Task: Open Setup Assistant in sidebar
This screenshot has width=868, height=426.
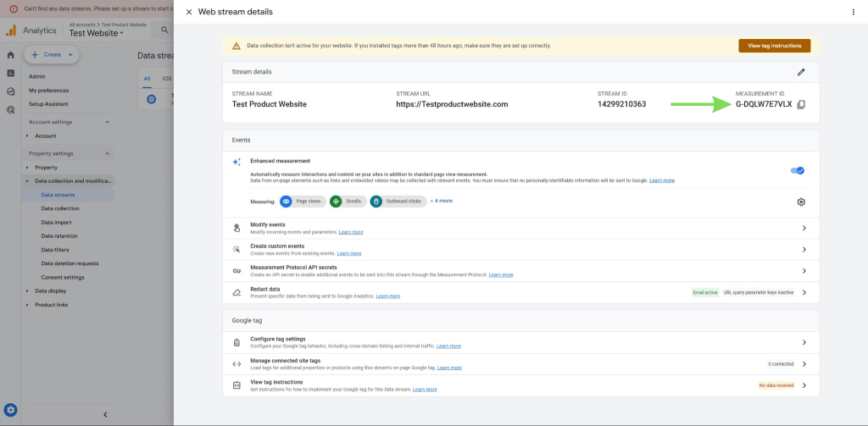Action: tap(48, 104)
